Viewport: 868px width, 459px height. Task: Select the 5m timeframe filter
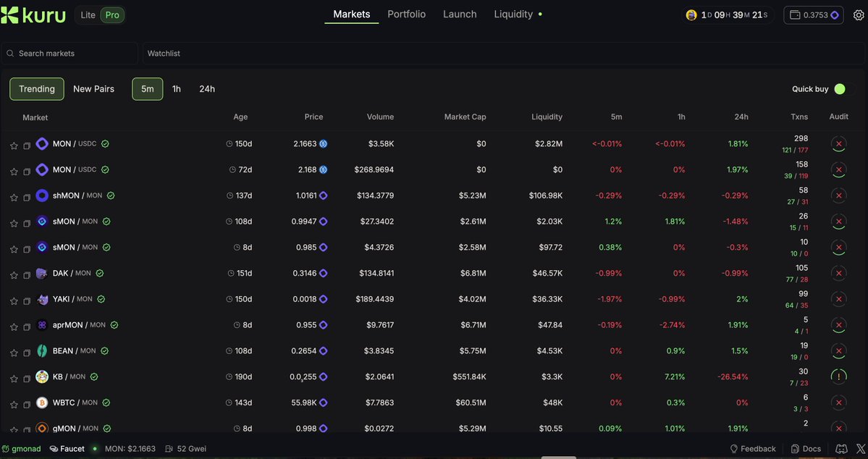pos(147,88)
